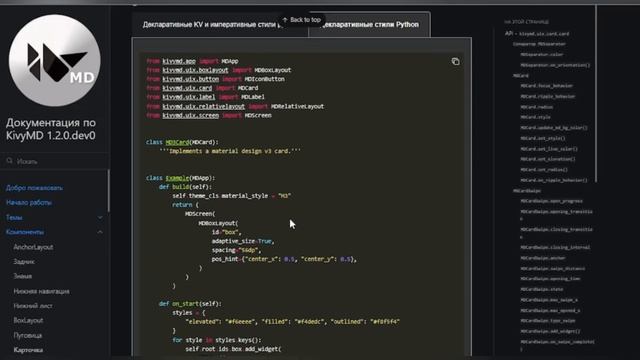Click the left sidebar scrollbar
This screenshot has width=640, height=360.
pos(109,190)
